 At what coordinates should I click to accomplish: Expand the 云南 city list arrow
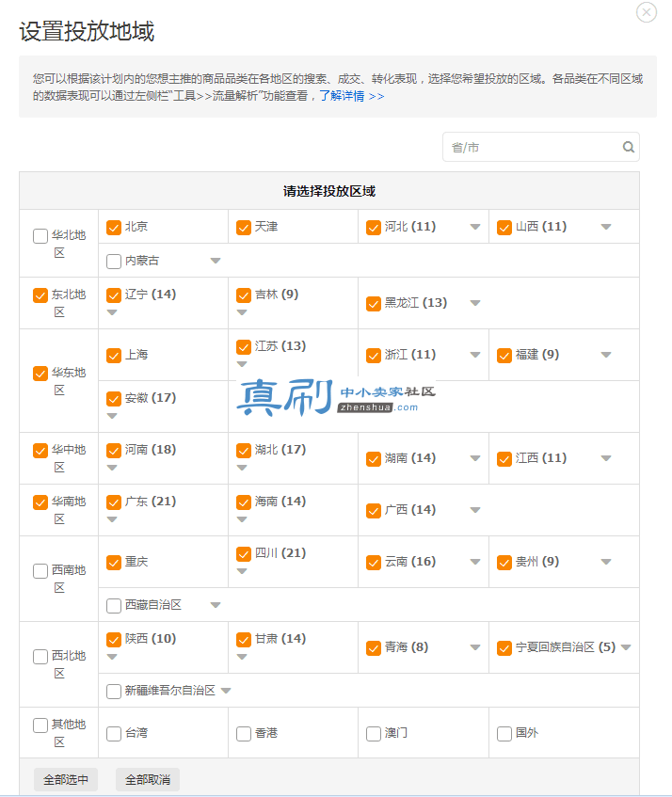[x=475, y=562]
